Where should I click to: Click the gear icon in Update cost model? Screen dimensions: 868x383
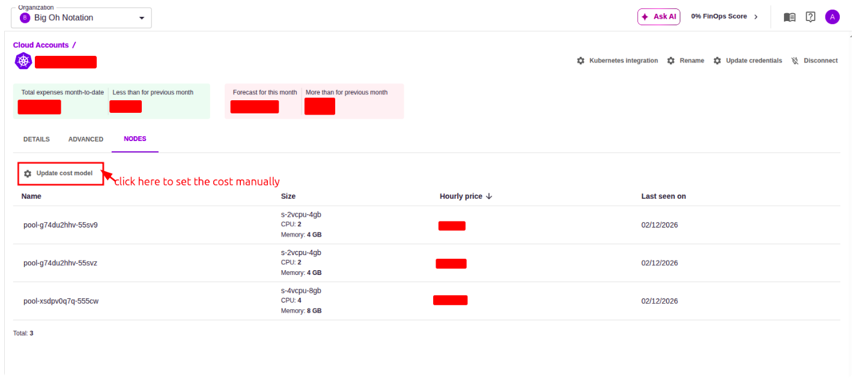click(28, 173)
